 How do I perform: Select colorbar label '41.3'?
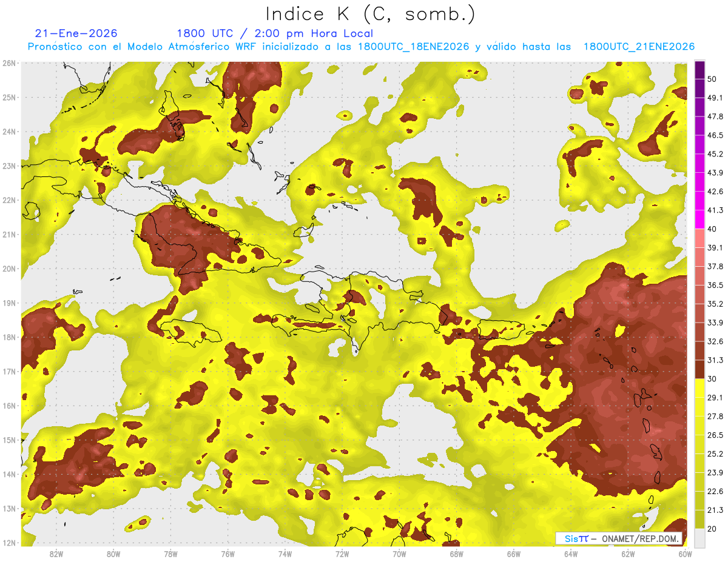tap(715, 210)
